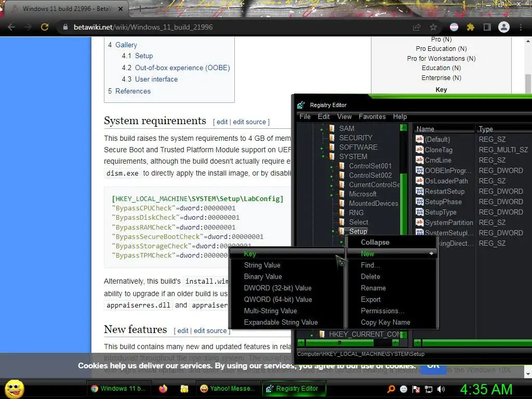Open Out-of-box experience (OOBE) link
Viewport: 532px width, 399px height.
(x=182, y=68)
